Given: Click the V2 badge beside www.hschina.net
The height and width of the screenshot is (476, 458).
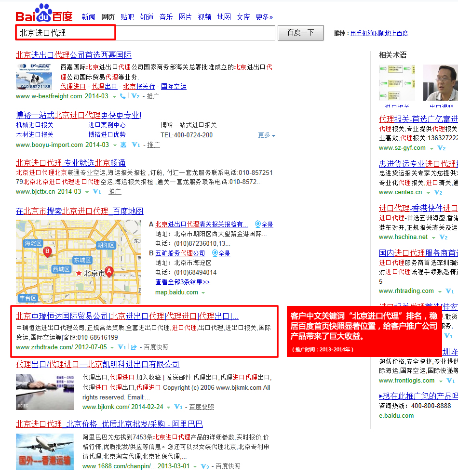Looking at the screenshot, I should click(x=444, y=237).
